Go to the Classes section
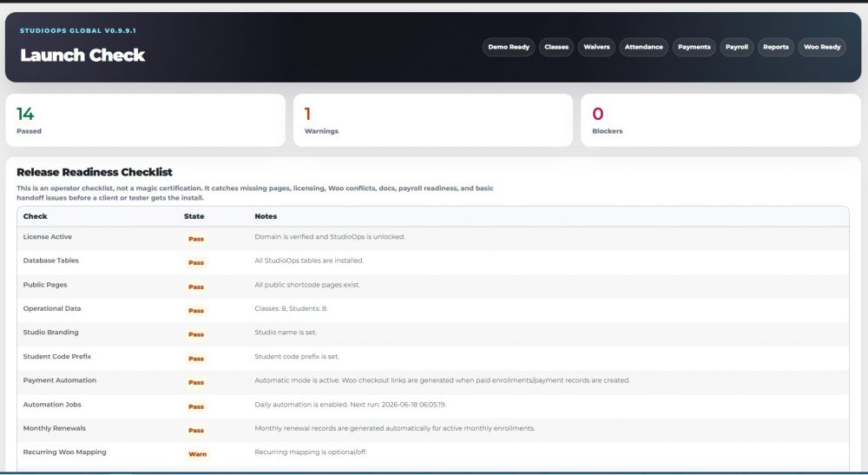The height and width of the screenshot is (475, 868). pyautogui.click(x=556, y=47)
